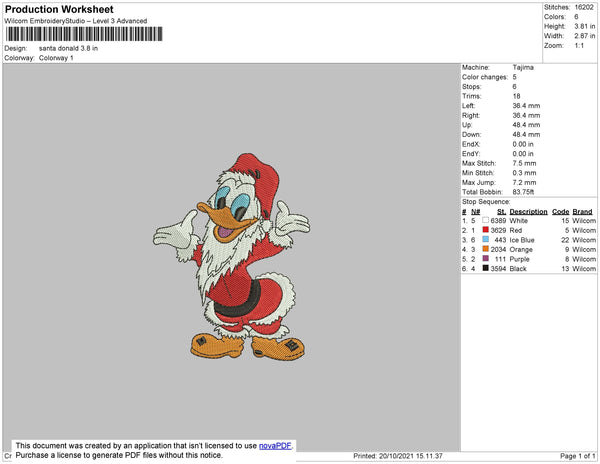Click the White color swatch
This screenshot has width=600, height=464.
pyautogui.click(x=486, y=219)
